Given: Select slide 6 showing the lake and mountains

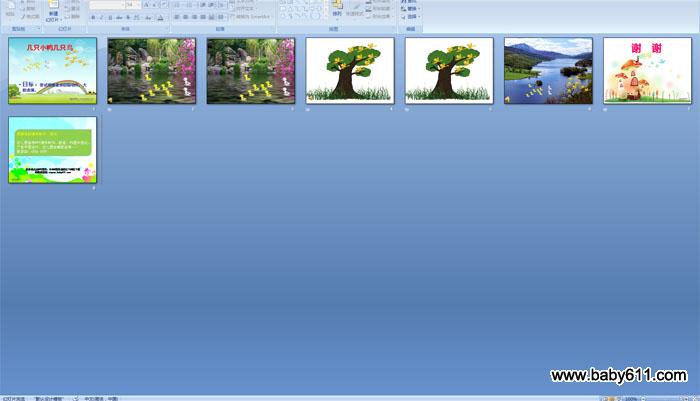Looking at the screenshot, I should (548, 71).
